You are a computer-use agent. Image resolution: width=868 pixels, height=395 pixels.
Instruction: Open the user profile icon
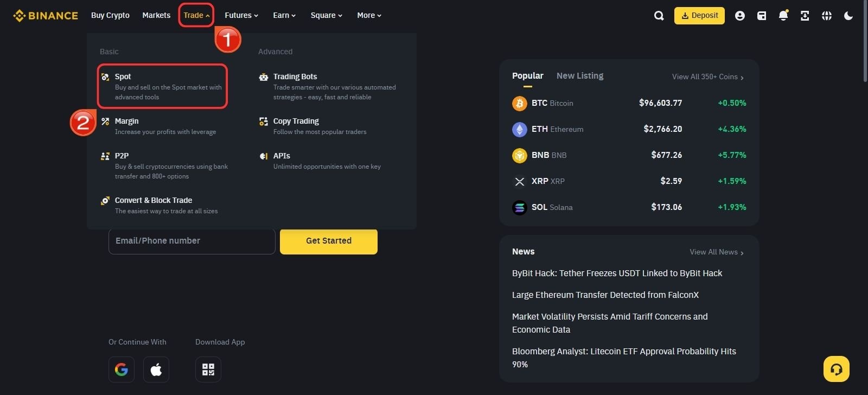[x=740, y=16]
